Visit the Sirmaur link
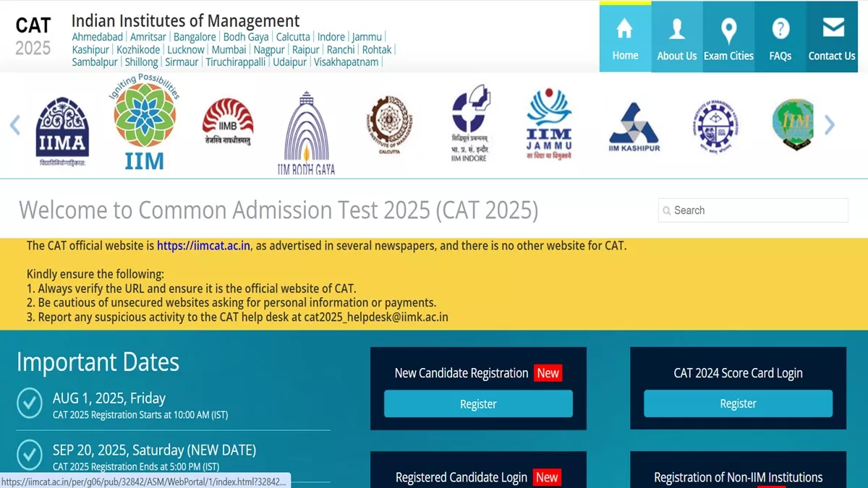Viewport: 868px width, 488px height. coord(182,62)
